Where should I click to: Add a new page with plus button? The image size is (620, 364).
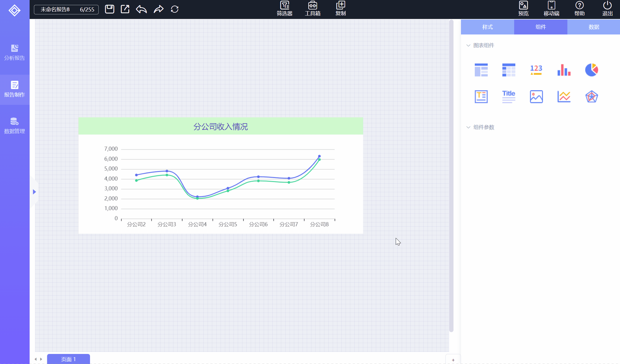click(453, 360)
